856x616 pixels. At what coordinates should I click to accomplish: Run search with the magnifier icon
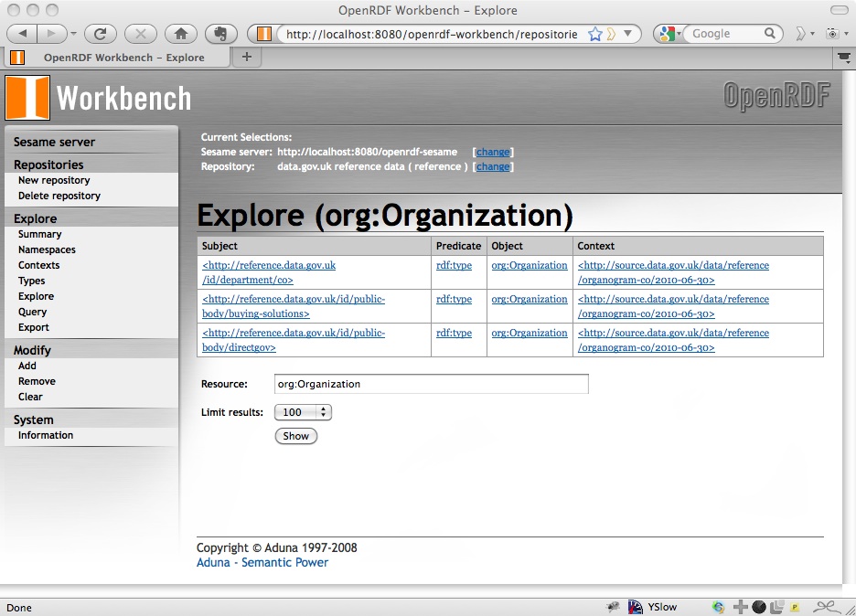click(770, 34)
